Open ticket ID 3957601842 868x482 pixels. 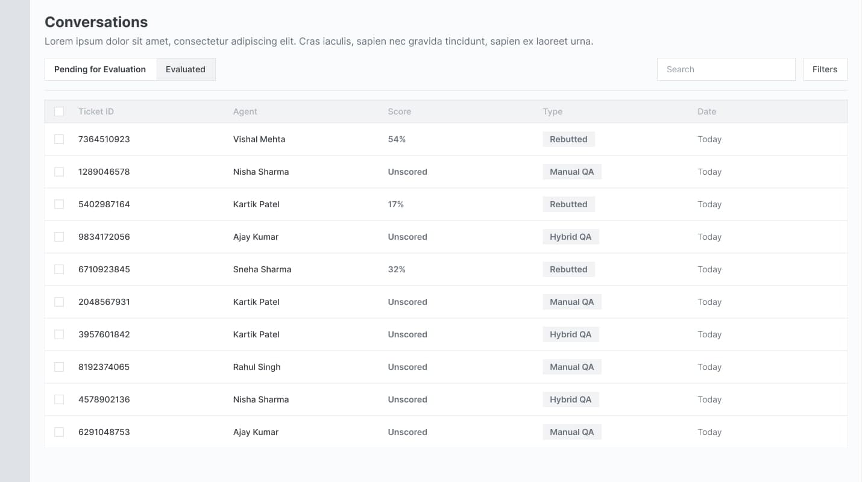click(x=104, y=334)
